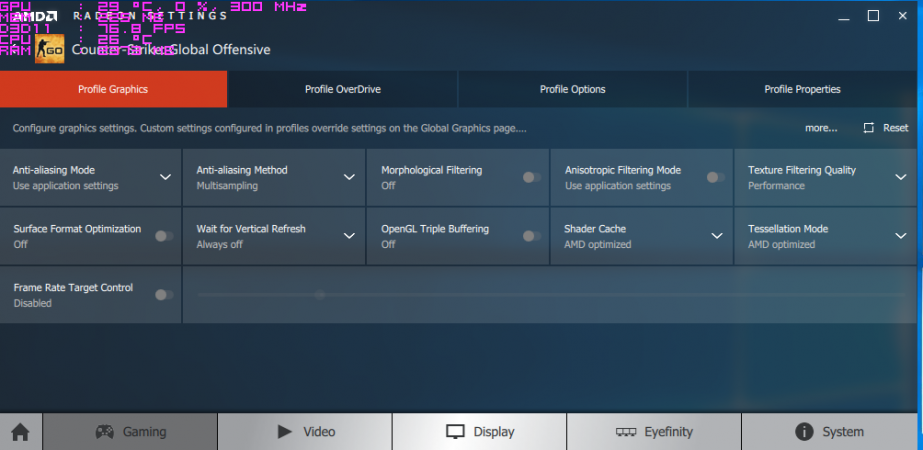Click the more... link
Image resolution: width=923 pixels, height=450 pixels.
(x=821, y=128)
